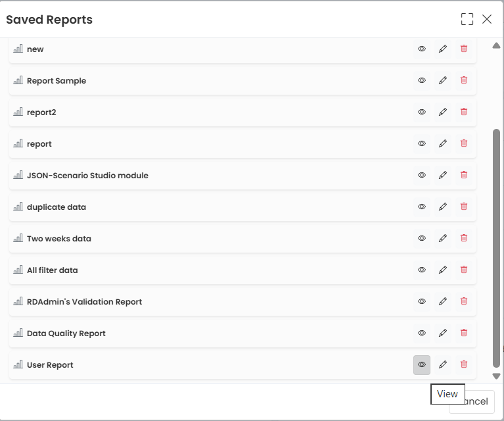Expand Saved Reports dialog to fullscreen

(x=467, y=19)
